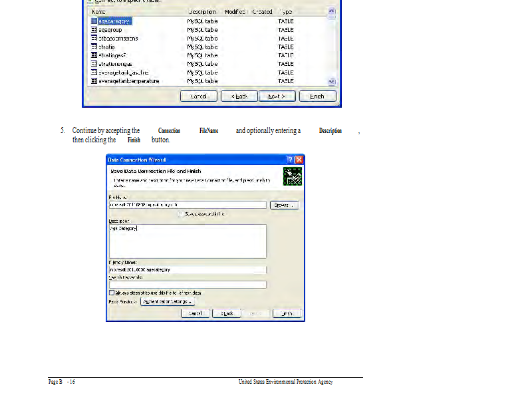Toggle the Save password in file checkbox
Image resolution: width=532 pixels, height=411 pixels.
click(181, 214)
